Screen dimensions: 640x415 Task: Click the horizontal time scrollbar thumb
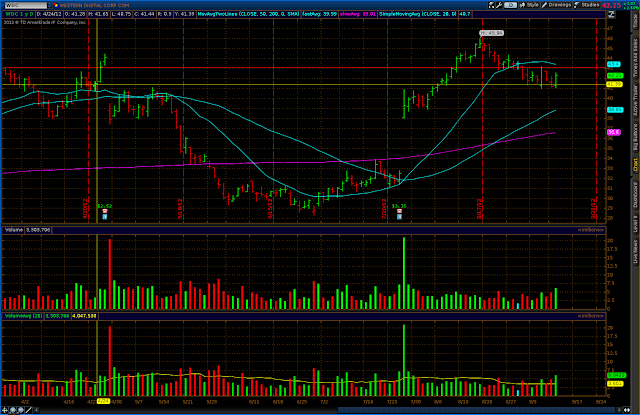pos(476,410)
